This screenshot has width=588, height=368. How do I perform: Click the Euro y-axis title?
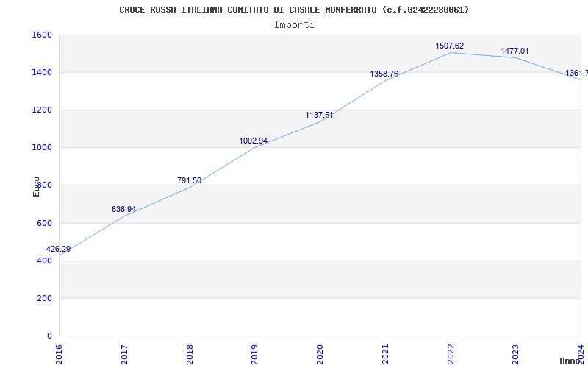coord(36,186)
